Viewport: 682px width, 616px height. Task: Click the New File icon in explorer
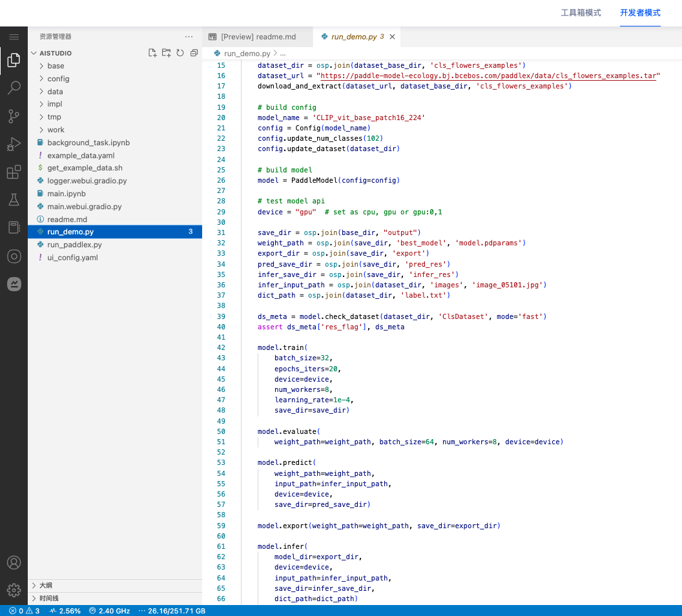coord(152,53)
